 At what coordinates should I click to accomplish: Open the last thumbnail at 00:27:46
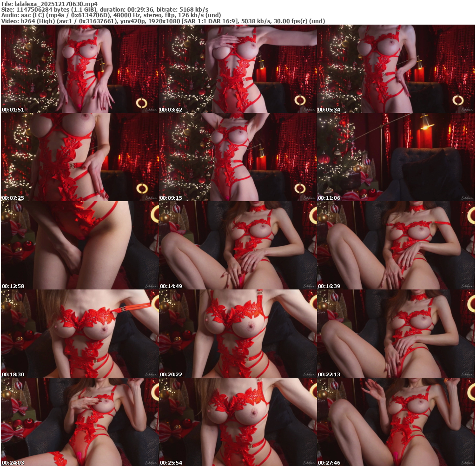coord(396,421)
